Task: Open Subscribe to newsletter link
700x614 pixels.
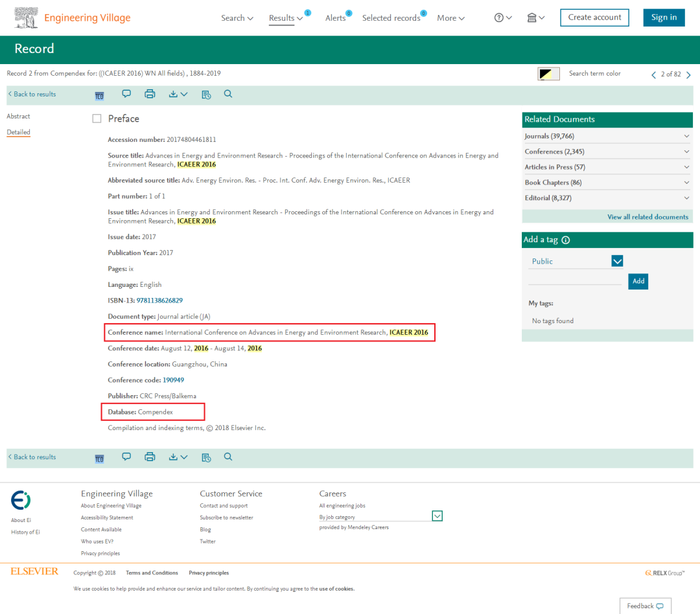Action: (x=226, y=517)
